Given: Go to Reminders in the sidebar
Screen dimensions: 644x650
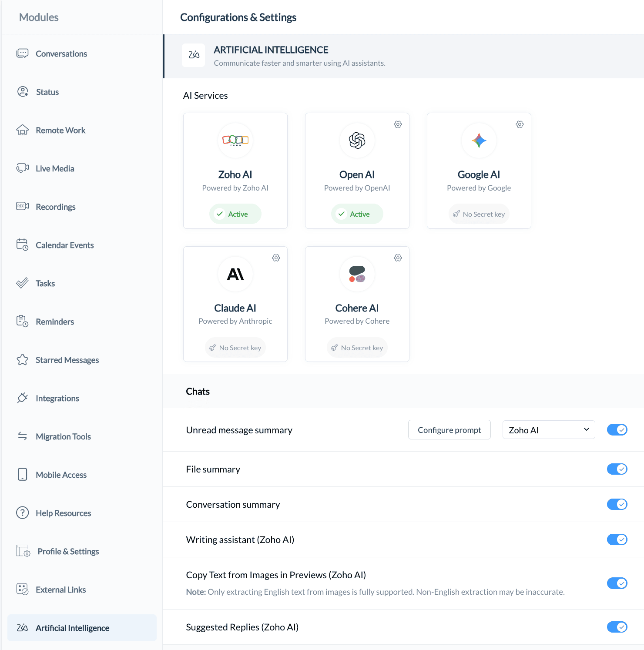Looking at the screenshot, I should [x=82, y=322].
